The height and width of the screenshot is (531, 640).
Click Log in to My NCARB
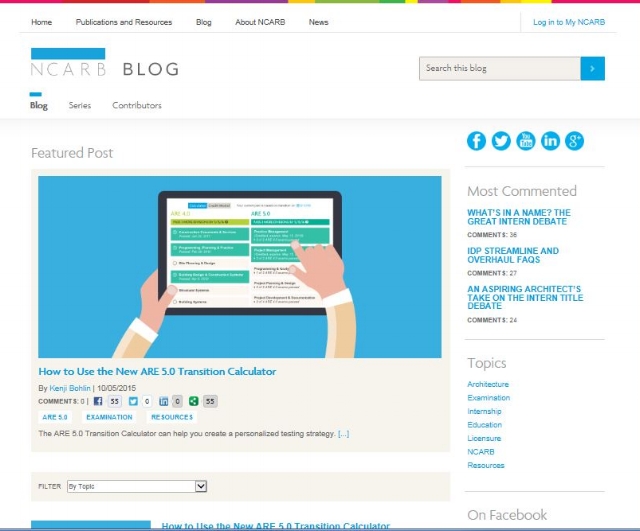(569, 22)
